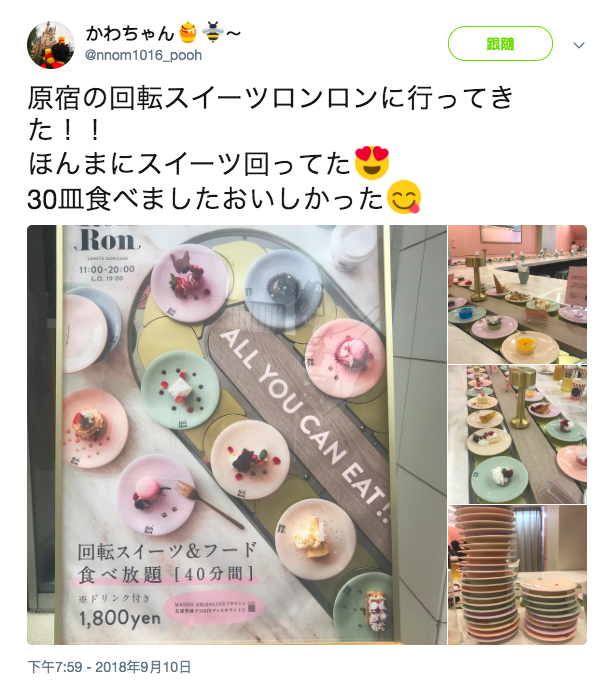Click the user's profile avatar picture
612x687 pixels.
pos(51,45)
